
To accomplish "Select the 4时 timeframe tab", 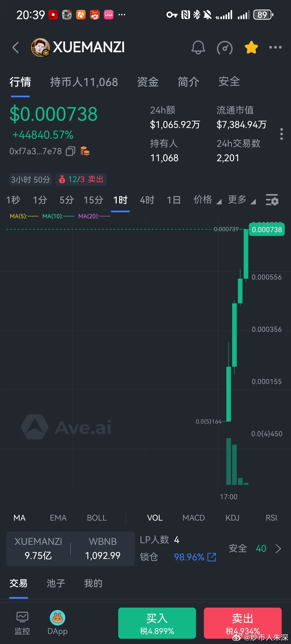I will pyautogui.click(x=147, y=200).
